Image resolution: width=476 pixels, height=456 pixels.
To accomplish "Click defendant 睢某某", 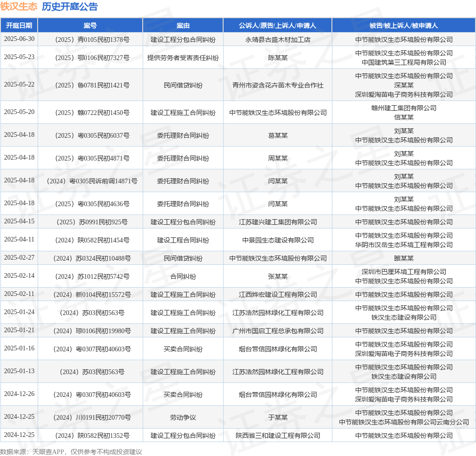I will (x=404, y=259).
